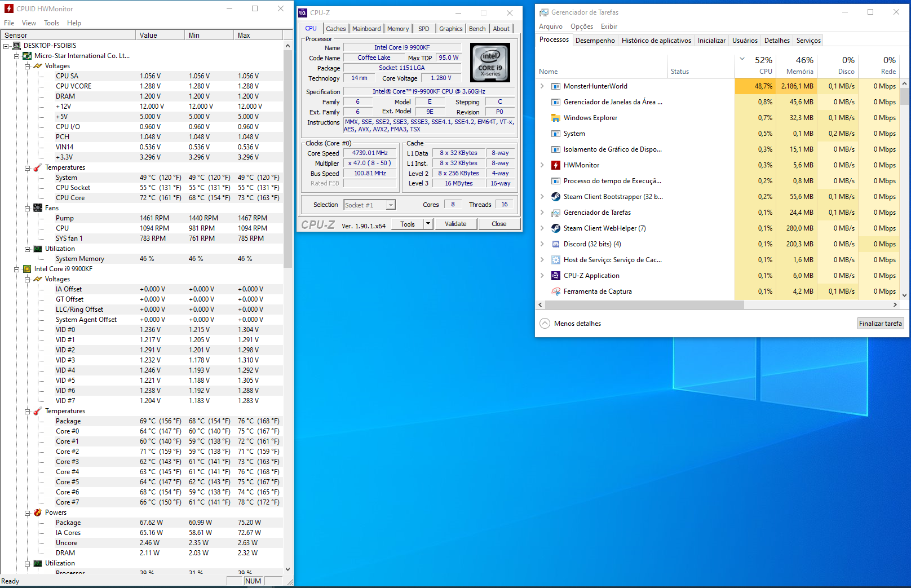Click the Powers flame icon in HWMonitor
This screenshot has height=588, width=911.
click(x=38, y=512)
